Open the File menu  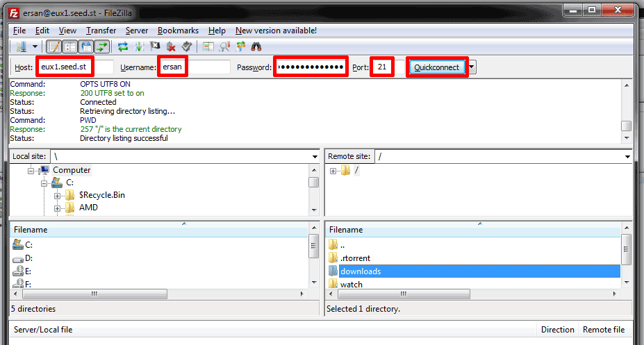[x=19, y=31]
